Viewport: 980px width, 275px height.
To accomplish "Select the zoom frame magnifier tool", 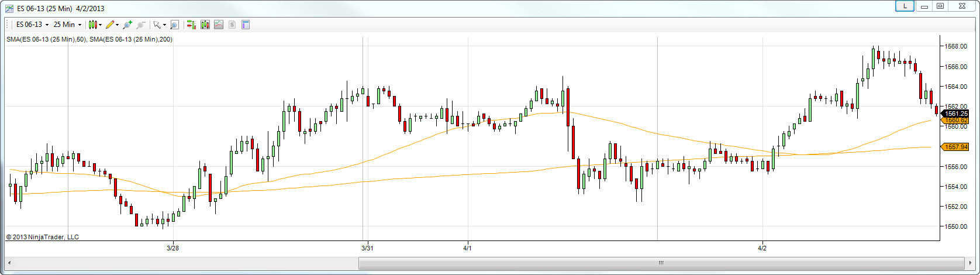I will tap(174, 25).
